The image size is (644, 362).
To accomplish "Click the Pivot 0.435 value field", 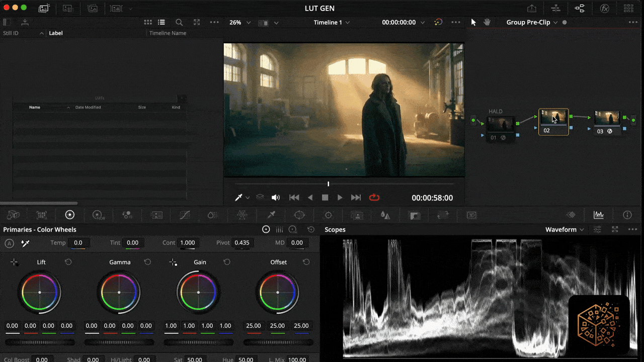I will [x=242, y=243].
